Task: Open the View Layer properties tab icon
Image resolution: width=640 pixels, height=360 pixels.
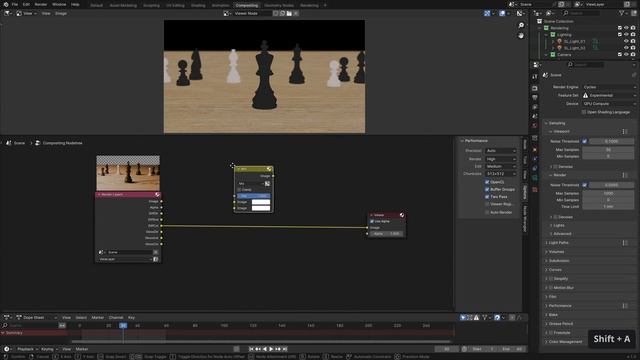Action: pyautogui.click(x=535, y=107)
